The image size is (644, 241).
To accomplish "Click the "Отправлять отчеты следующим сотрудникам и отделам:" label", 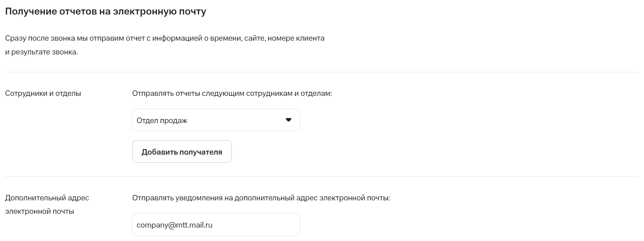I will (232, 93).
